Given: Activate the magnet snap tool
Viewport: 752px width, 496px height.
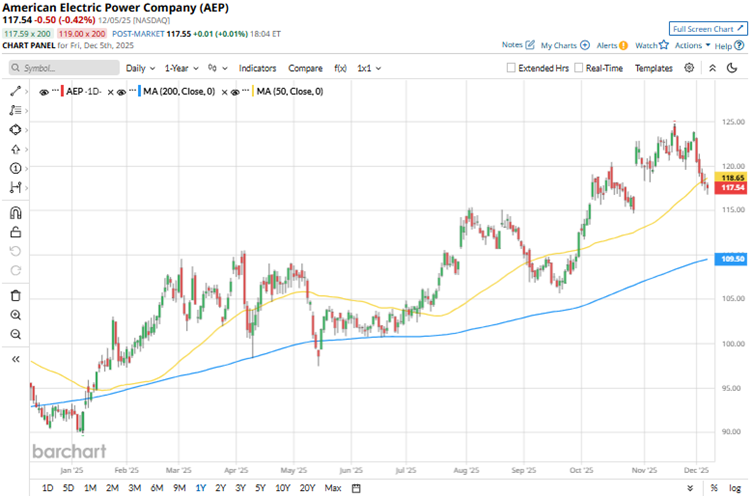Looking at the screenshot, I should (15, 212).
